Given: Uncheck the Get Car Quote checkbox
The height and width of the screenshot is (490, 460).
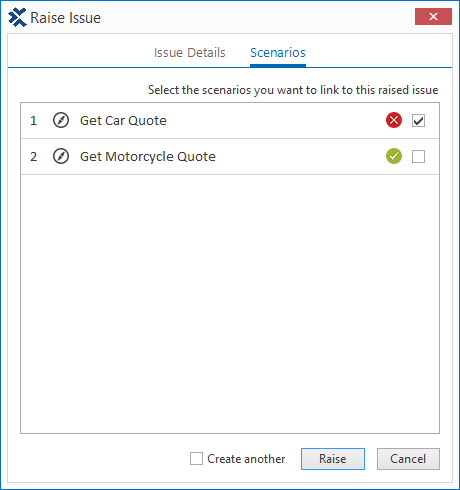Looking at the screenshot, I should 418,121.
